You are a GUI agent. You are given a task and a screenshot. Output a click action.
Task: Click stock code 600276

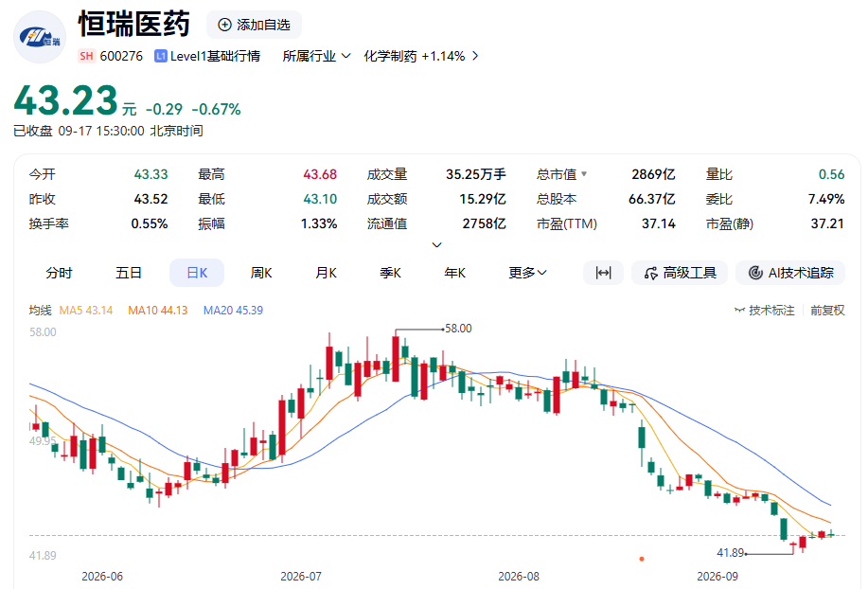(x=121, y=57)
